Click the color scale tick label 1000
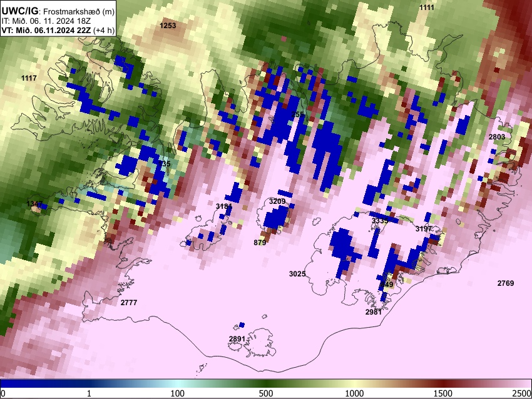The width and height of the screenshot is (532, 399). (x=354, y=393)
